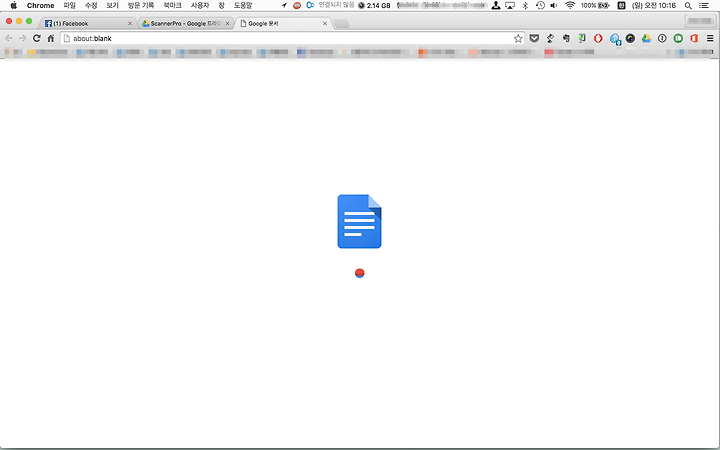Close the Facebook tab
The width and height of the screenshot is (720, 450).
pyautogui.click(x=129, y=23)
